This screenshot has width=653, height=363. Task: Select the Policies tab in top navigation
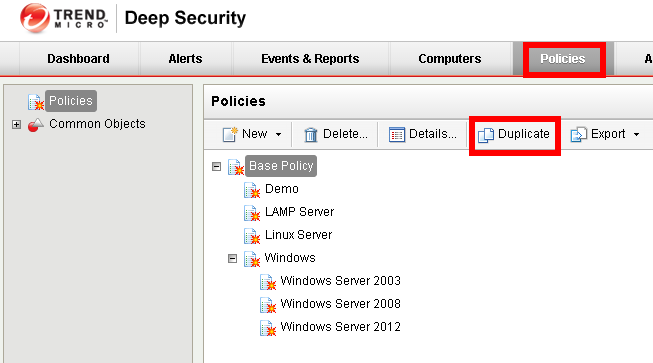click(x=563, y=59)
